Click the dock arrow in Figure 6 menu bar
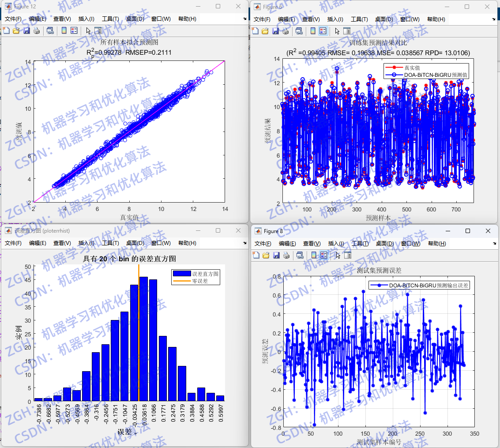This screenshot has height=448, width=500. tap(494, 19)
